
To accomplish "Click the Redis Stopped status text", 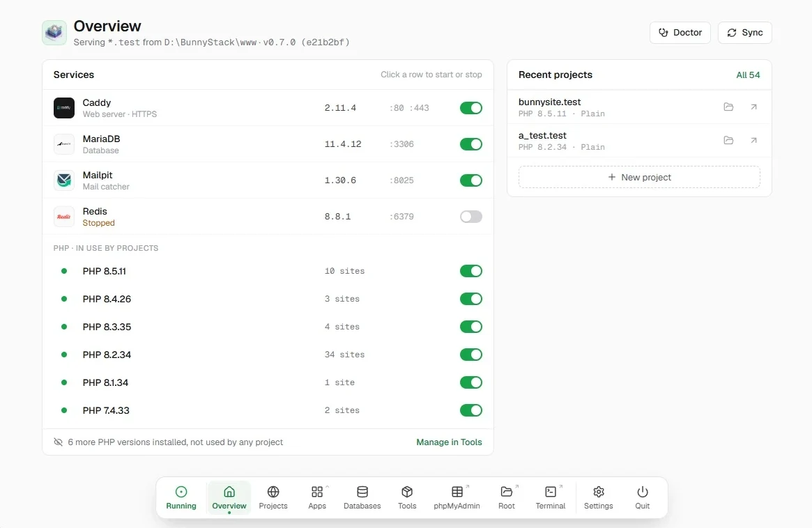I will coord(98,223).
